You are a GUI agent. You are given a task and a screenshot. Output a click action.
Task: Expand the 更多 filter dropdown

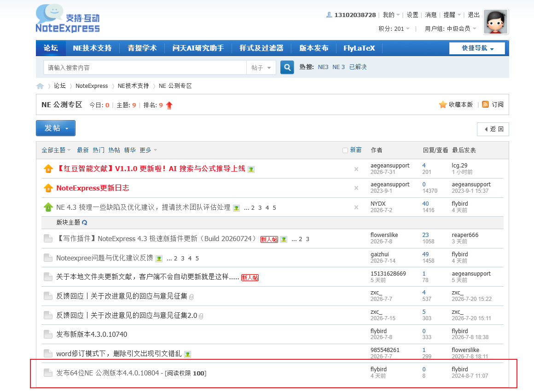point(148,150)
